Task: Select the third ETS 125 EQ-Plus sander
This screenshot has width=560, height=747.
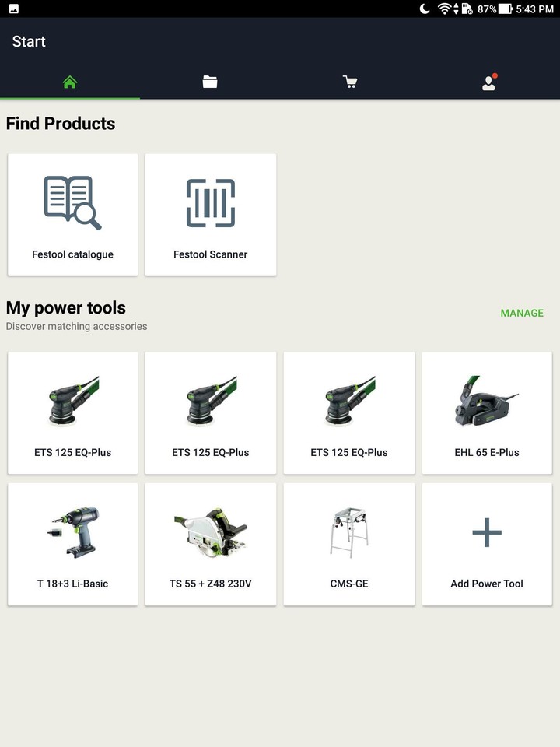Action: [x=349, y=412]
